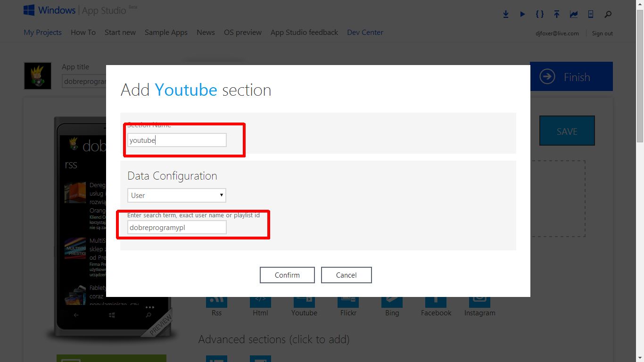Open the search magnifier icon
The width and height of the screenshot is (644, 362).
point(608,14)
